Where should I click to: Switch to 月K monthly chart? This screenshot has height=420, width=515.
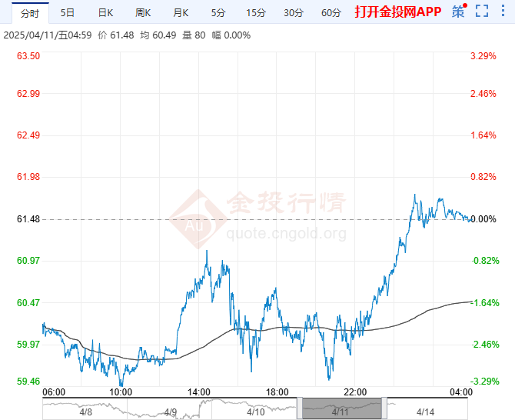[181, 12]
